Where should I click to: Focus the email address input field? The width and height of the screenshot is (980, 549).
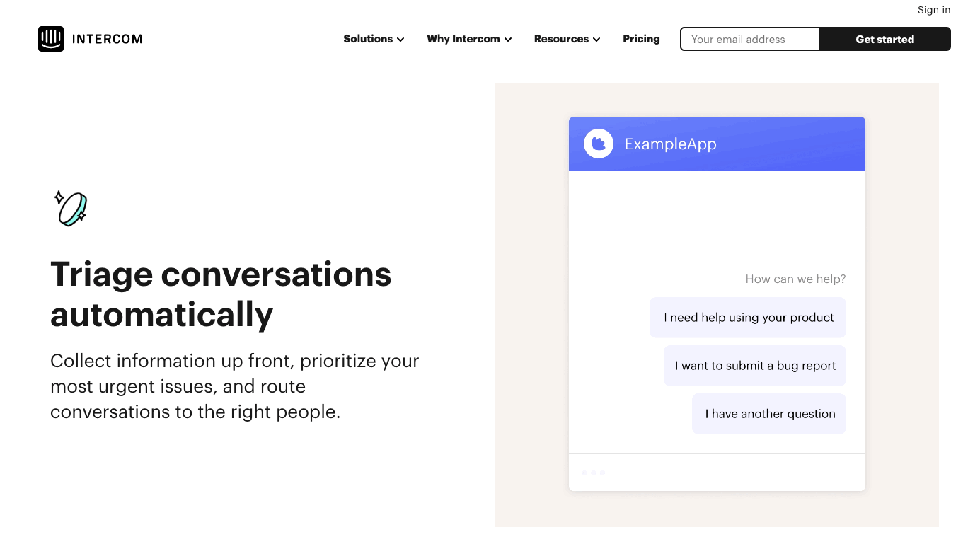coord(750,39)
